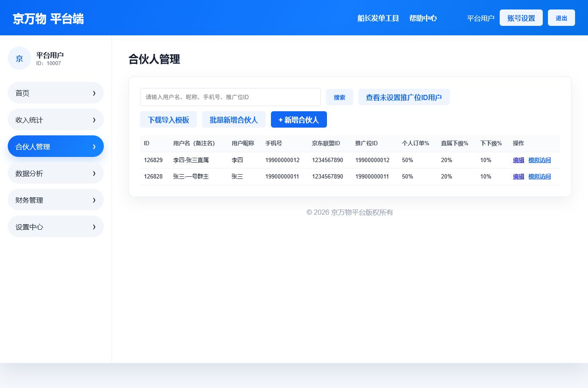Open 设置中心 in the sidebar

coord(56,226)
